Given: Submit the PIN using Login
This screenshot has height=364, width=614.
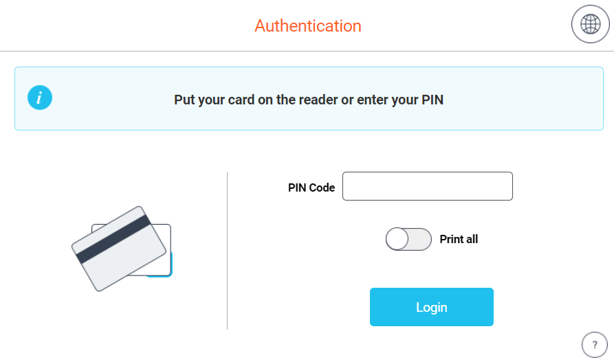Looking at the screenshot, I should (432, 307).
